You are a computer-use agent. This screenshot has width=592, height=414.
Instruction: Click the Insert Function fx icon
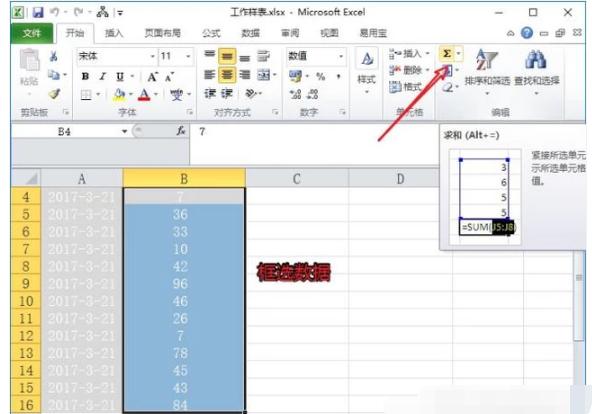pos(181,131)
